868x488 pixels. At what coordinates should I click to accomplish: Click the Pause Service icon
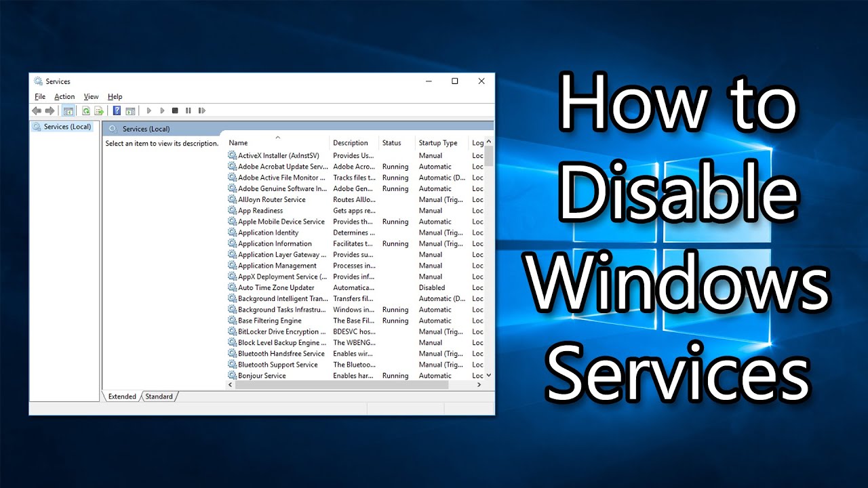pyautogui.click(x=188, y=110)
